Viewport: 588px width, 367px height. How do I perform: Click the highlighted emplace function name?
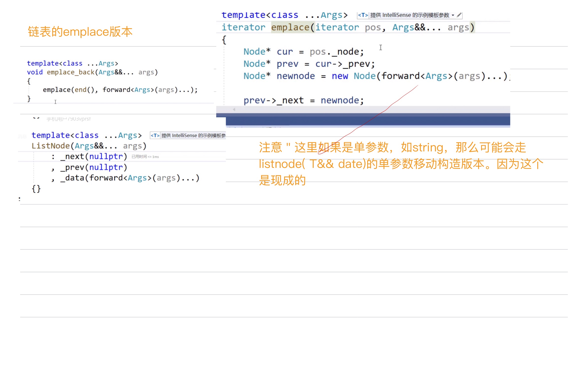click(x=290, y=27)
